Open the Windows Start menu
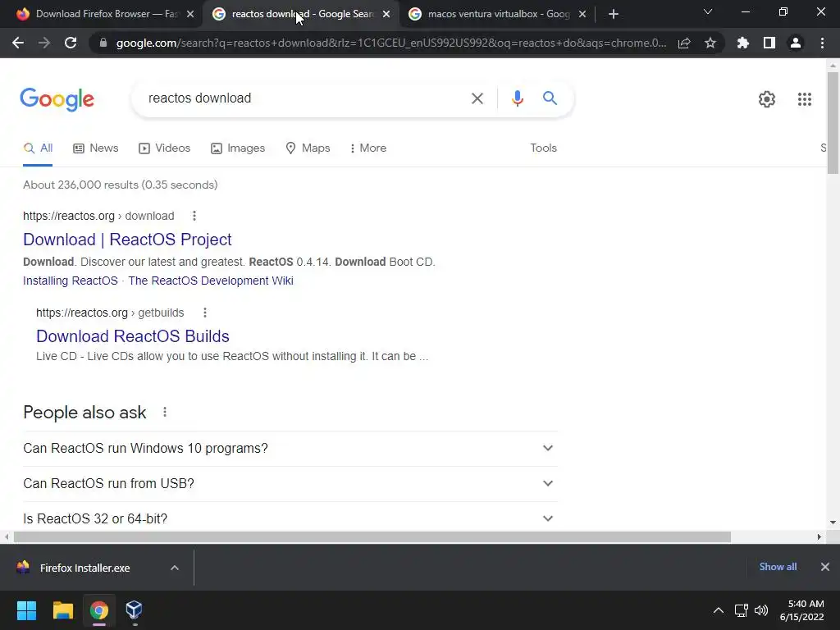Viewport: 840px width, 630px height. point(26,610)
